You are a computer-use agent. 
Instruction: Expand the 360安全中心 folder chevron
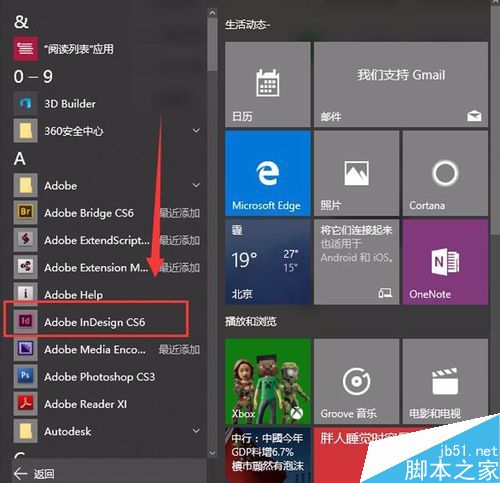point(196,131)
